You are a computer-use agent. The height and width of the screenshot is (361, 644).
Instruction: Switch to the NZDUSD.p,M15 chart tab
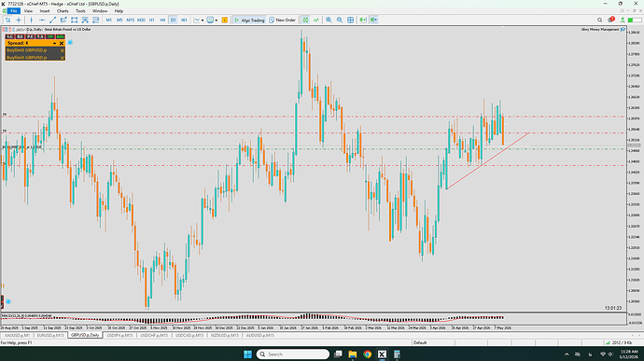[x=225, y=336]
